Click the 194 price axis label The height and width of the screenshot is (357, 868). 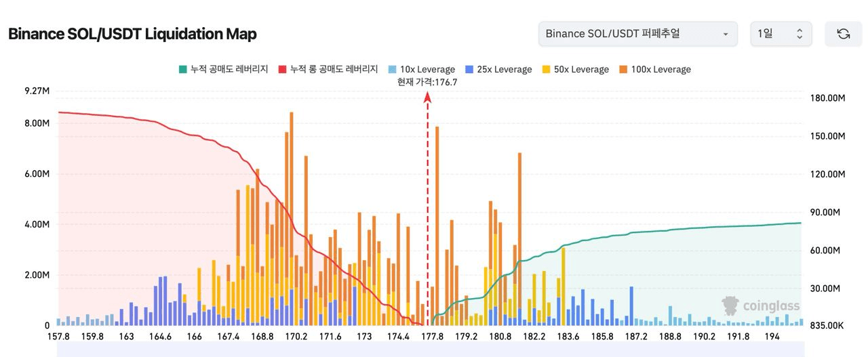(x=772, y=337)
